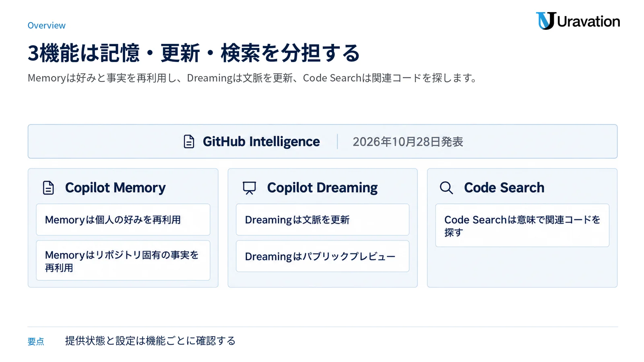Click the magnifier icon beside Code Search
The image size is (644, 362).
446,188
